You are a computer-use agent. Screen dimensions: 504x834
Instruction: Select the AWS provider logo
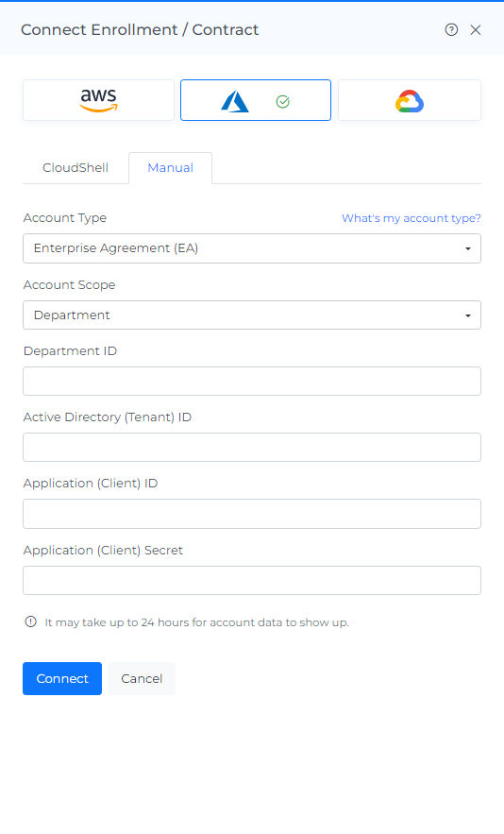pos(98,100)
